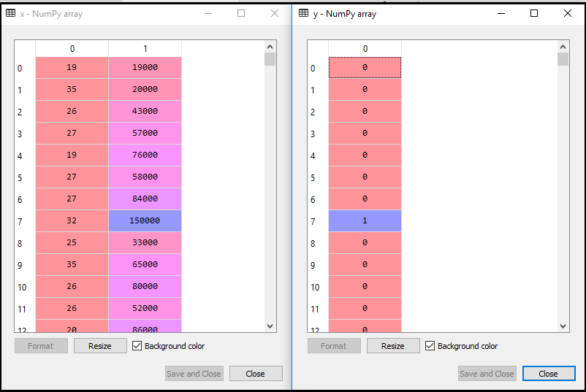This screenshot has width=586, height=392.
Task: Close the x array window with X icon
Action: pyautogui.click(x=275, y=13)
